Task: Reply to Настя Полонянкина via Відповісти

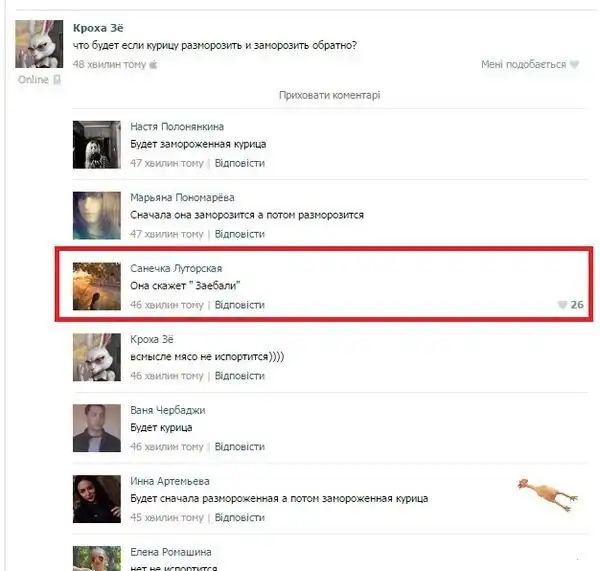Action: pos(240,163)
